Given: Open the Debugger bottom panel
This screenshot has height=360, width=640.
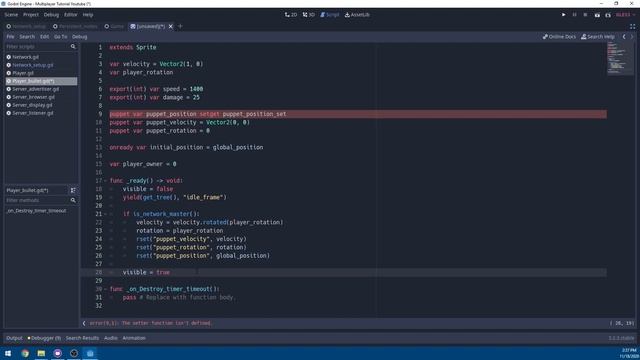Looking at the screenshot, I should pyautogui.click(x=44, y=338).
